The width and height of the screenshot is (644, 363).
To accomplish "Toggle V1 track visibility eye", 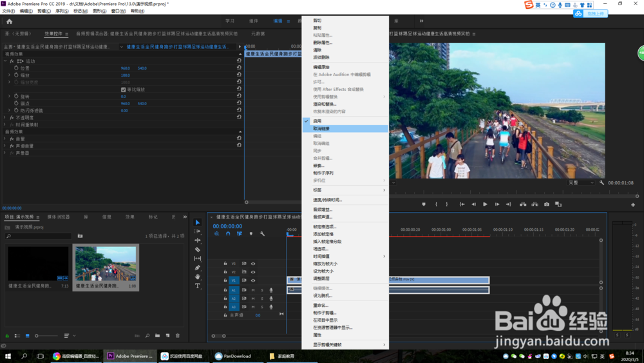I will coord(253,280).
